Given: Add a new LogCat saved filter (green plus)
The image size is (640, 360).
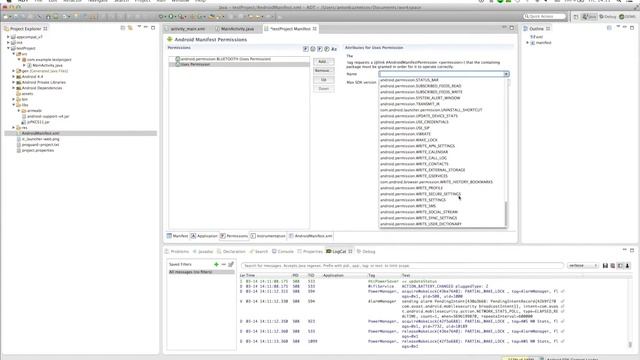Looking at the screenshot, I should click(x=216, y=264).
